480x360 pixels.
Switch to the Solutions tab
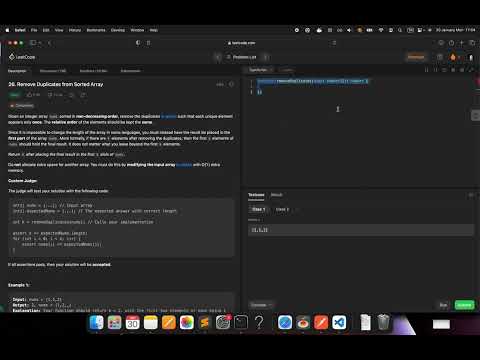[93, 71]
